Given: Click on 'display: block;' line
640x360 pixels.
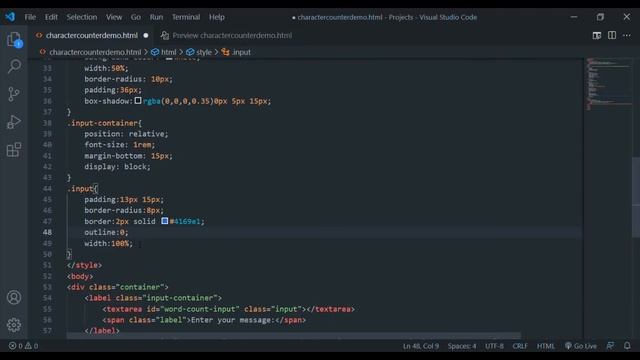Looking at the screenshot, I should coord(117,167).
